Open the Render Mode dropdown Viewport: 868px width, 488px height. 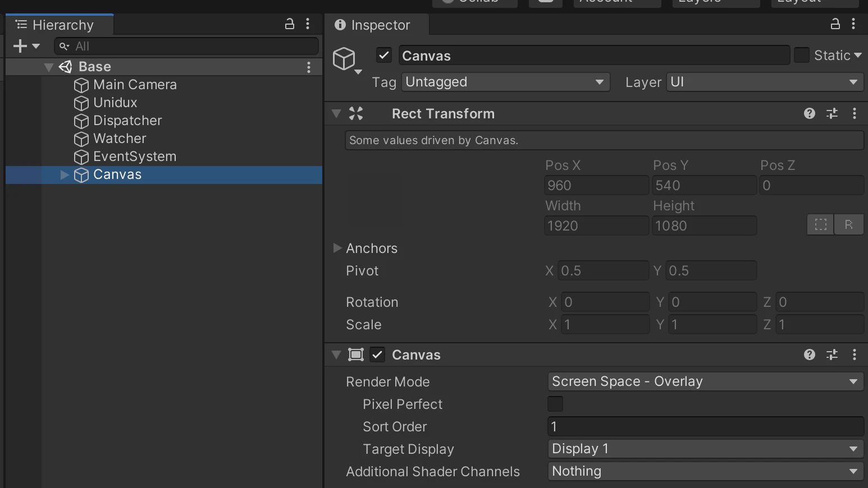pyautogui.click(x=705, y=381)
